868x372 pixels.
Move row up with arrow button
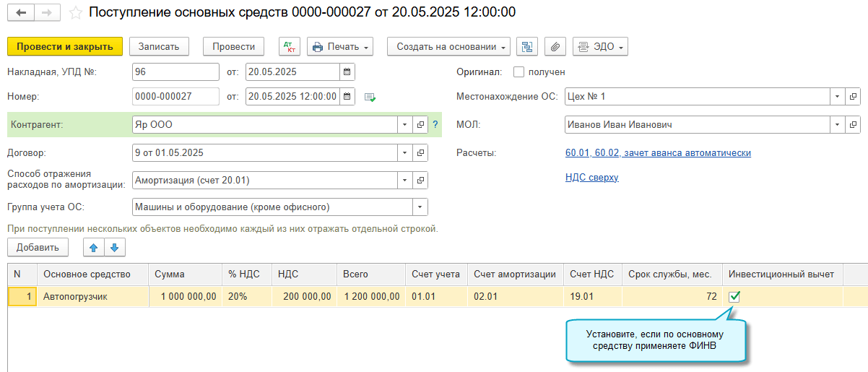pos(93,248)
